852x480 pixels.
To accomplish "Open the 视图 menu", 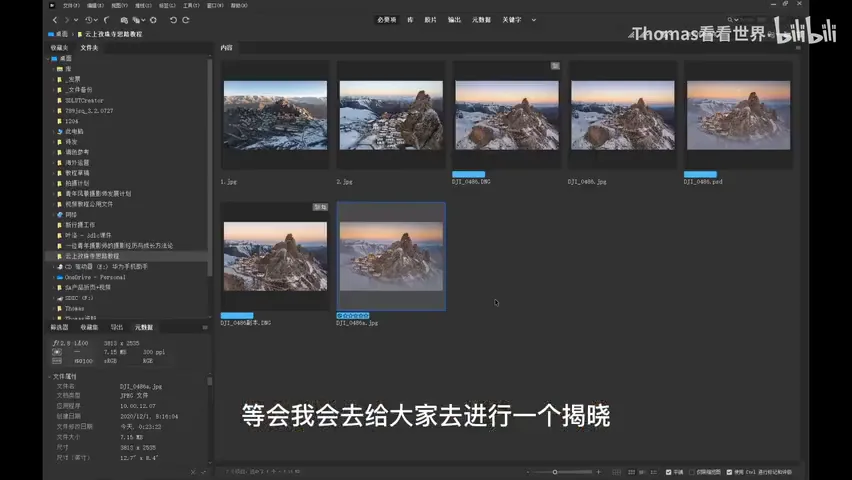I will click(120, 5).
